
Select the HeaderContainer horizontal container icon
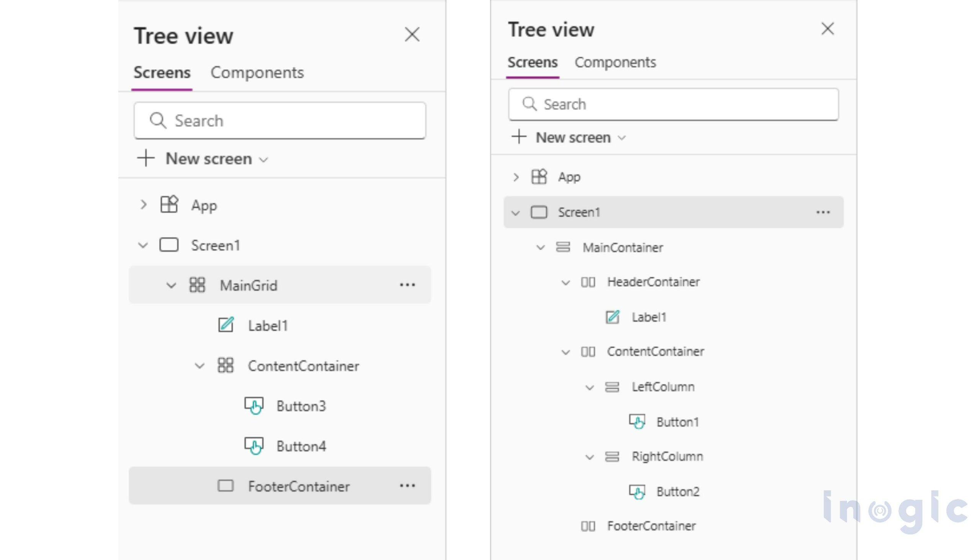point(588,282)
